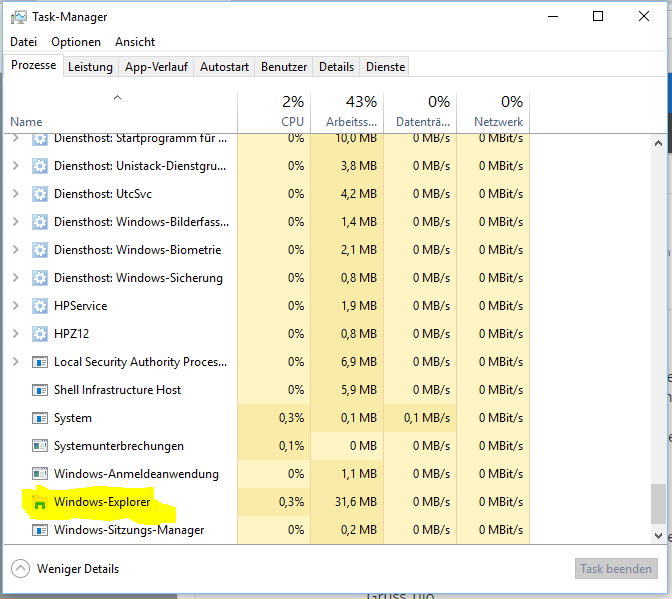
Task: Click the Weniger Details link
Action: point(78,569)
